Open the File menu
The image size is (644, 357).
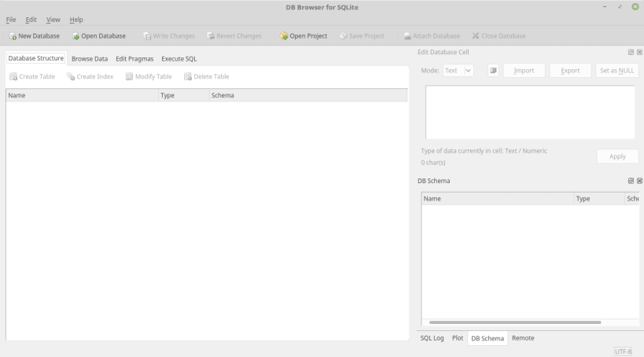pyautogui.click(x=11, y=20)
